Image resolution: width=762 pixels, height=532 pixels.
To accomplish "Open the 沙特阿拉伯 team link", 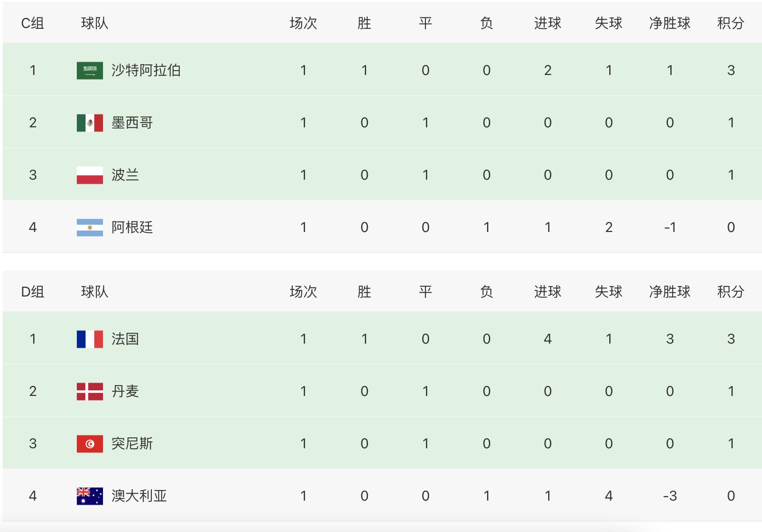I will (146, 70).
